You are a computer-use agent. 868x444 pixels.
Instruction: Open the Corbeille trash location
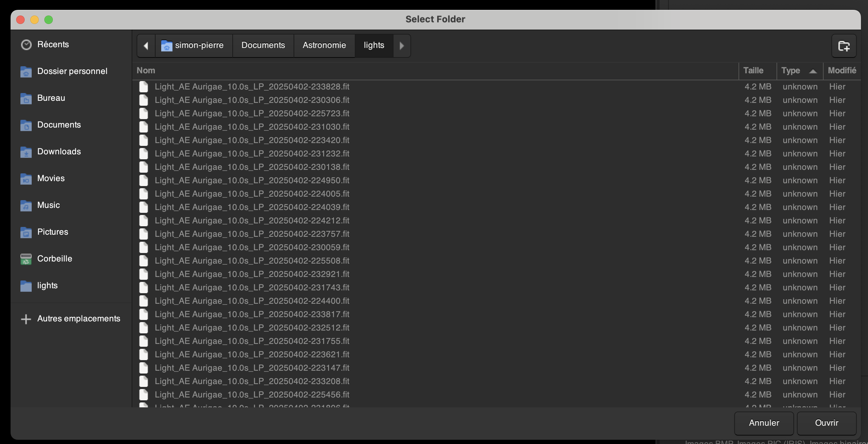point(55,259)
